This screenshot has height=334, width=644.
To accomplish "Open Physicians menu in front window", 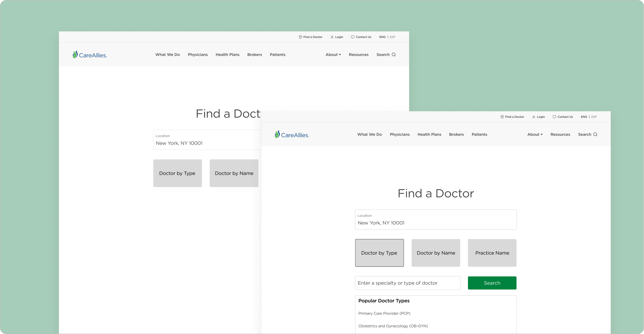I will coord(400,134).
